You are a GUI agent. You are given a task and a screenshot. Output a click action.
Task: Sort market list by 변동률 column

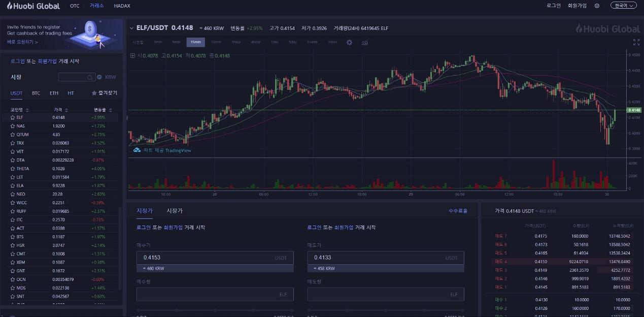click(103, 110)
